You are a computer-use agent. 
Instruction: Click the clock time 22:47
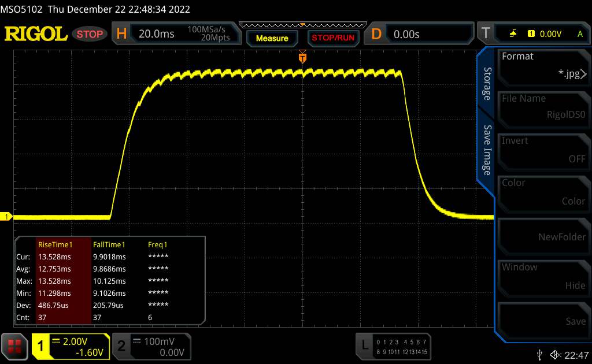click(x=576, y=355)
